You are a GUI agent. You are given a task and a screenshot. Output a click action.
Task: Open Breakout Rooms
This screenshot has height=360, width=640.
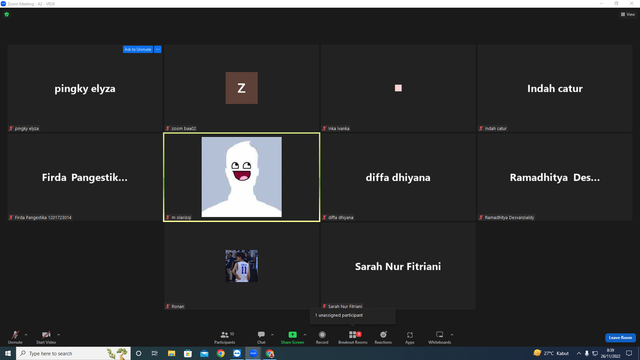pos(353,337)
